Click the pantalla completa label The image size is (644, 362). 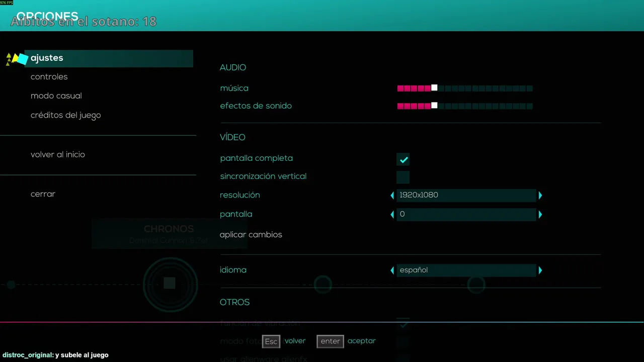pyautogui.click(x=256, y=158)
